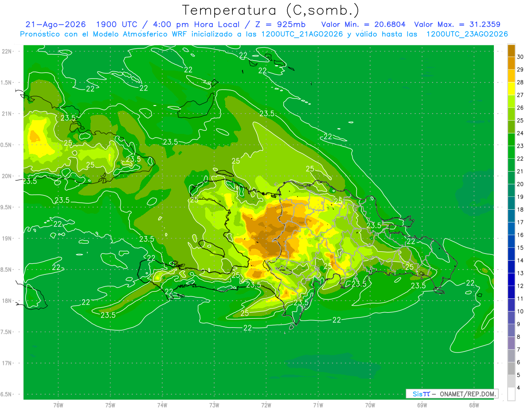Click the 'SisTT' logo text
Image resolution: width=532 pixels, height=411 pixels.
pyautogui.click(x=421, y=394)
